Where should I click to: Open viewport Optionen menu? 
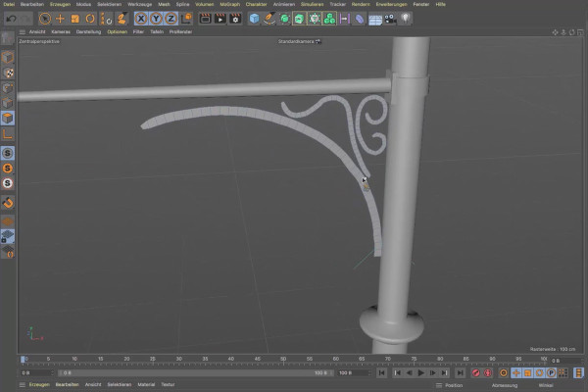click(117, 32)
